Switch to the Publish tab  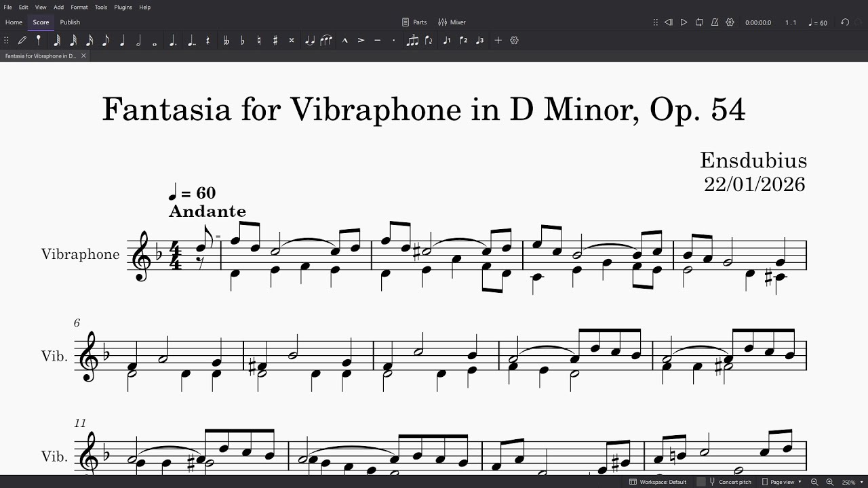70,22
